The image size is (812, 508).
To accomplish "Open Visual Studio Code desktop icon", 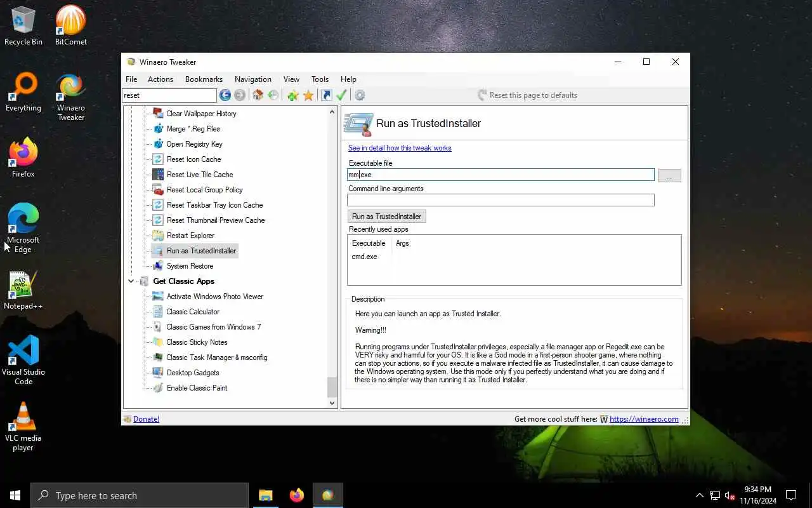I will (x=23, y=360).
